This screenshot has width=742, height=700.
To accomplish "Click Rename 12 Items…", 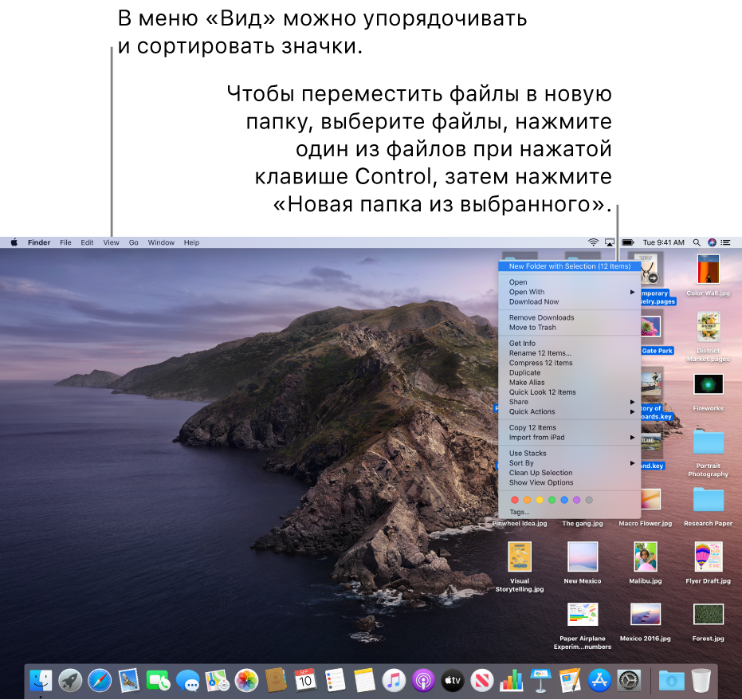I will [569, 353].
